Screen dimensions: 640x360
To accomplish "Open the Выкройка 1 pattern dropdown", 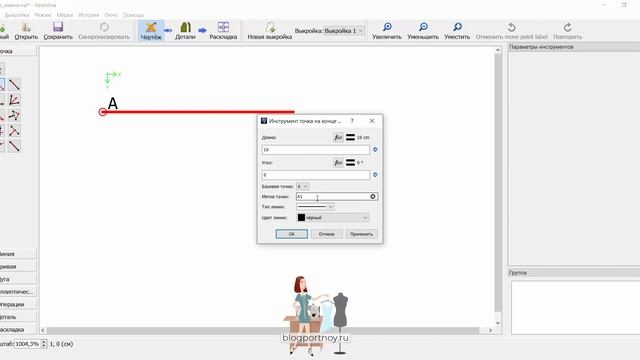I will 344,31.
